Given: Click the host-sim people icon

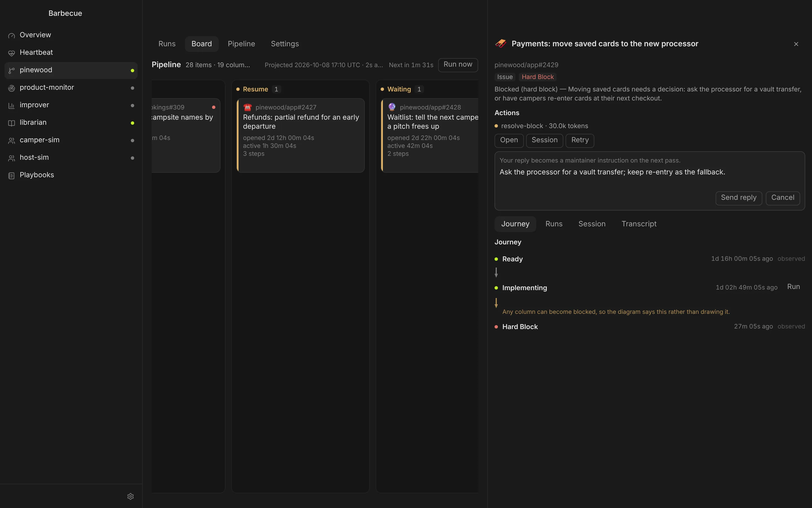Looking at the screenshot, I should 11,158.
